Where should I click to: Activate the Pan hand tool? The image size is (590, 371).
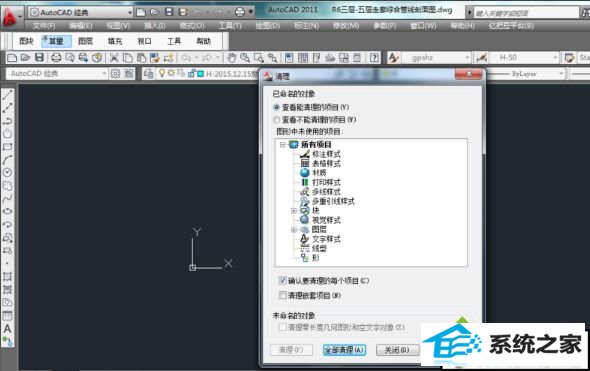coord(232,58)
